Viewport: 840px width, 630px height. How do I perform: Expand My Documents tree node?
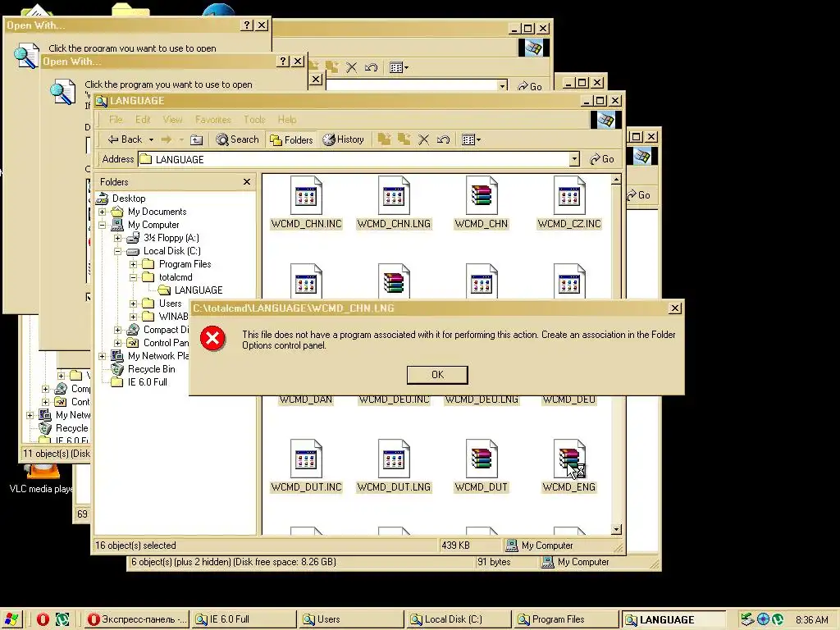(x=103, y=212)
